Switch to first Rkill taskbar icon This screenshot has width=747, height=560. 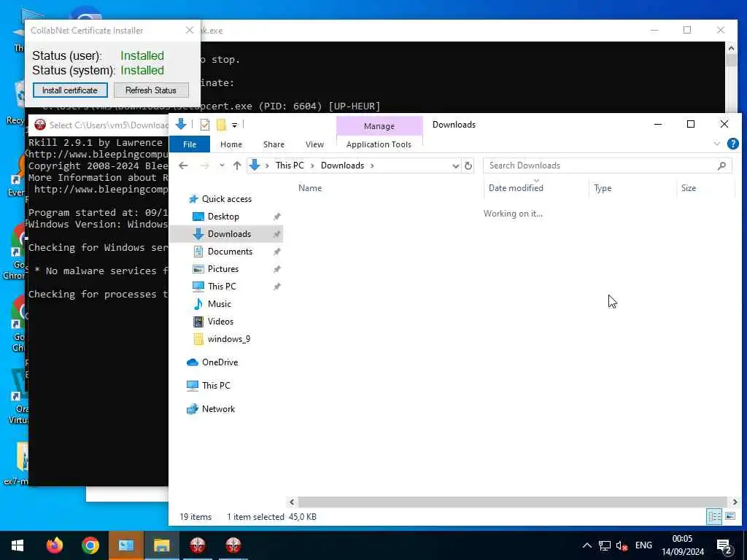pyautogui.click(x=198, y=545)
